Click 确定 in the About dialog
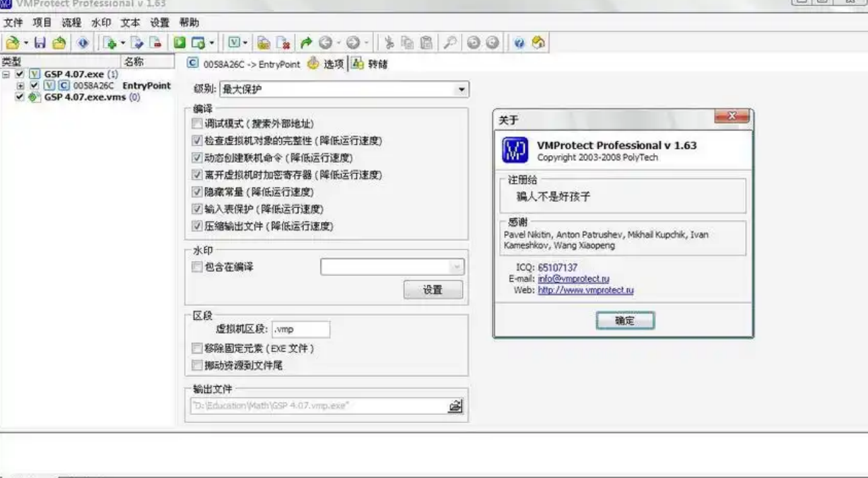 [625, 320]
